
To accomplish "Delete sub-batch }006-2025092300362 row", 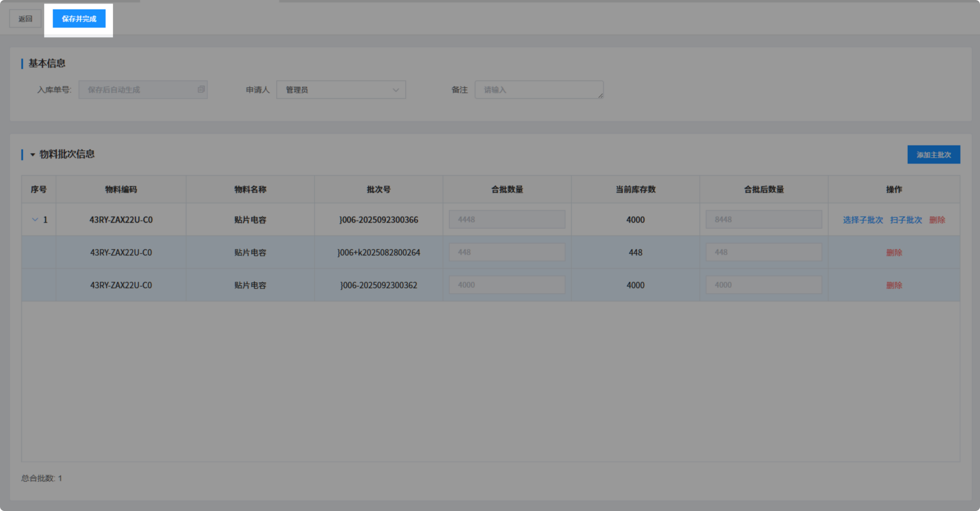I will (894, 285).
